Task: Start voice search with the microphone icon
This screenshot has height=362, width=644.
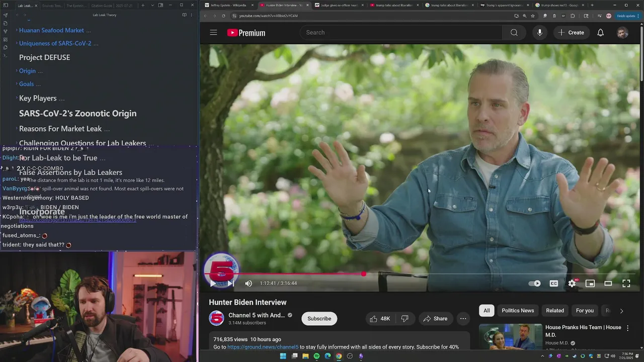Action: pos(539,33)
